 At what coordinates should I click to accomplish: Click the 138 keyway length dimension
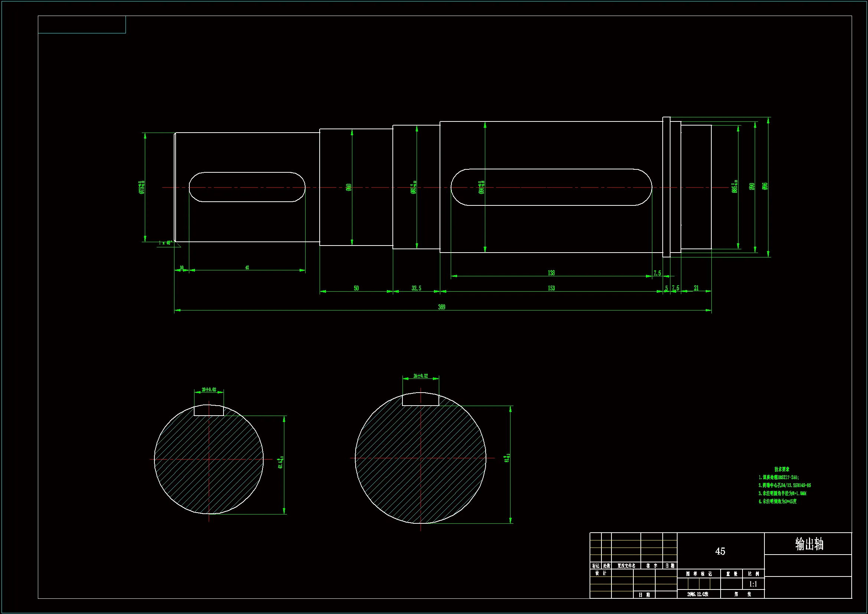[x=551, y=273]
